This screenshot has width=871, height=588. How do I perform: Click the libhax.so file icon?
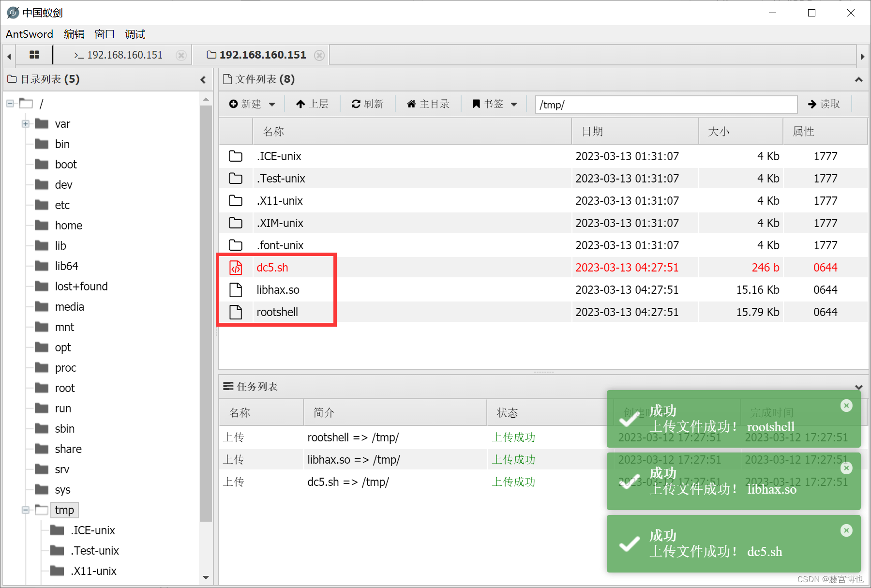236,290
